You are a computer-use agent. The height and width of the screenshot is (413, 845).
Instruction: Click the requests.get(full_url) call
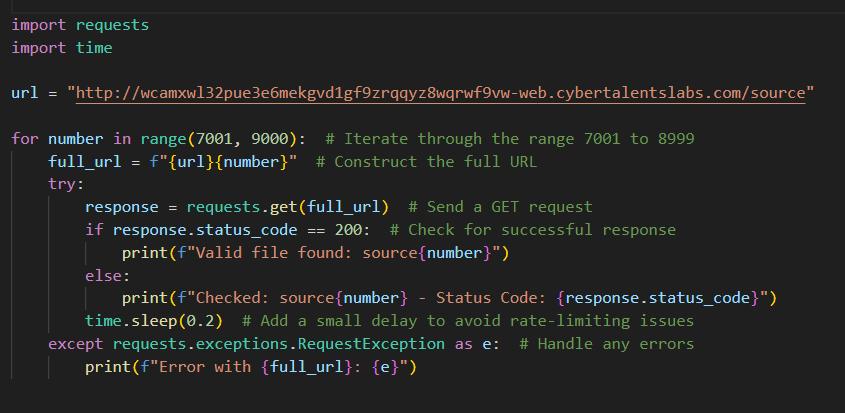(x=288, y=207)
